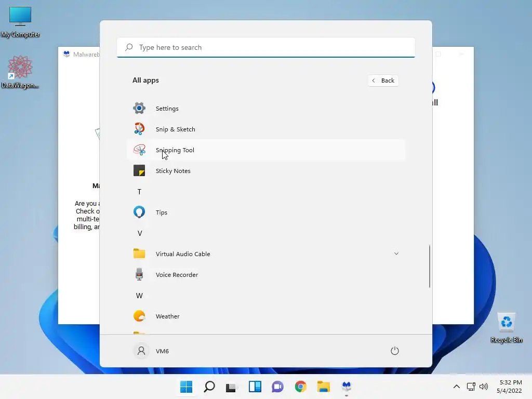The width and height of the screenshot is (532, 399).
Task: Click the Windows Start button on taskbar
Action: coord(187,387)
